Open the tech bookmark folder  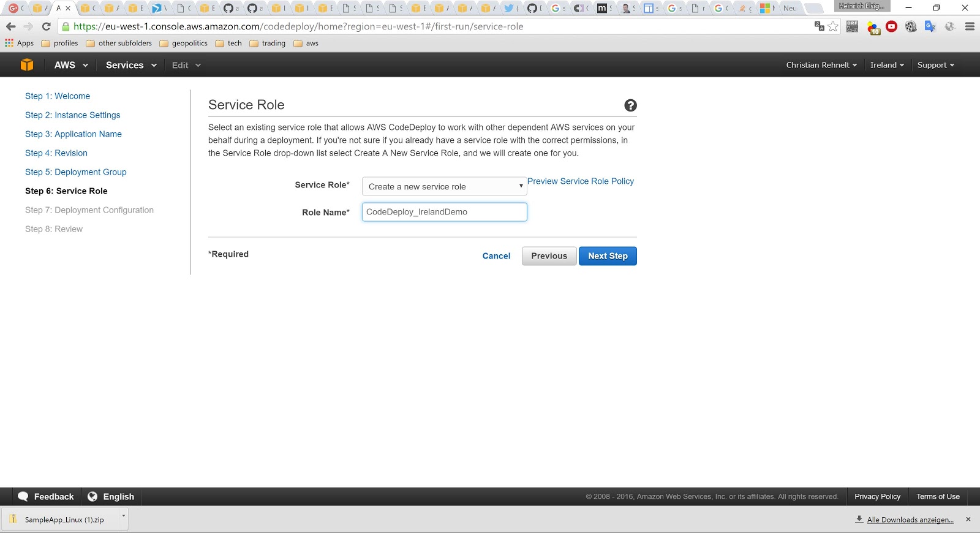pyautogui.click(x=228, y=43)
